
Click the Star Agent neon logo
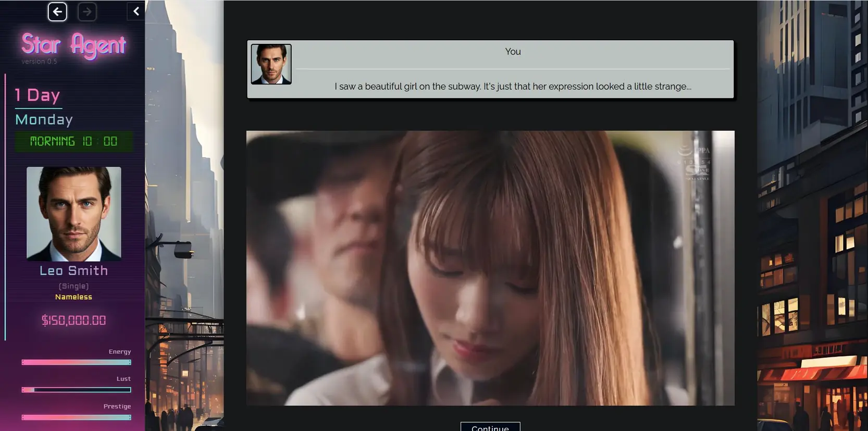73,45
